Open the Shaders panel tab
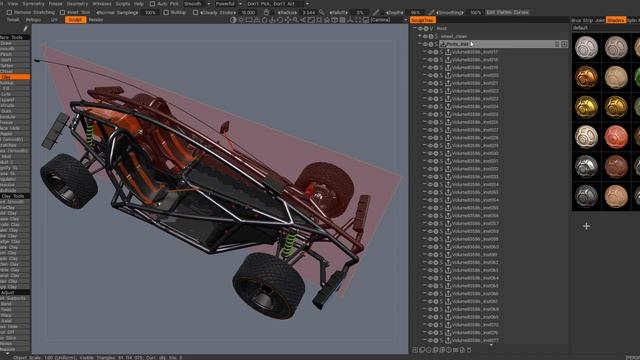Screen dimensions: 640x360 [616, 20]
